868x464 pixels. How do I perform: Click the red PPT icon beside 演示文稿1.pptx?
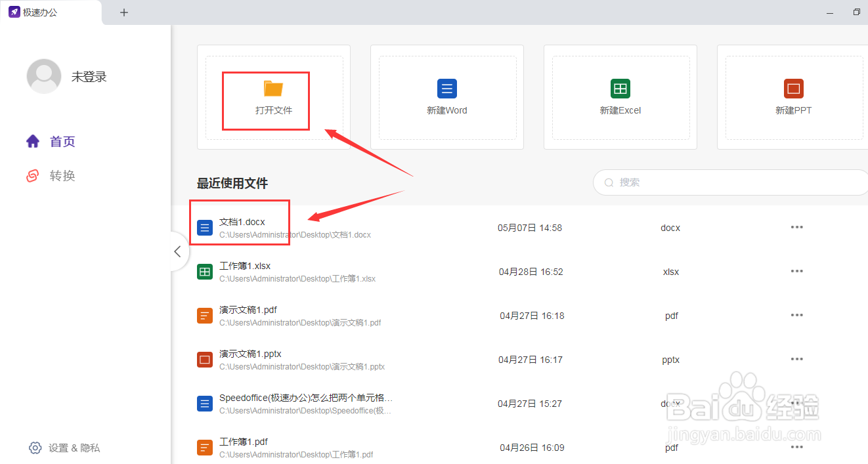[204, 359]
